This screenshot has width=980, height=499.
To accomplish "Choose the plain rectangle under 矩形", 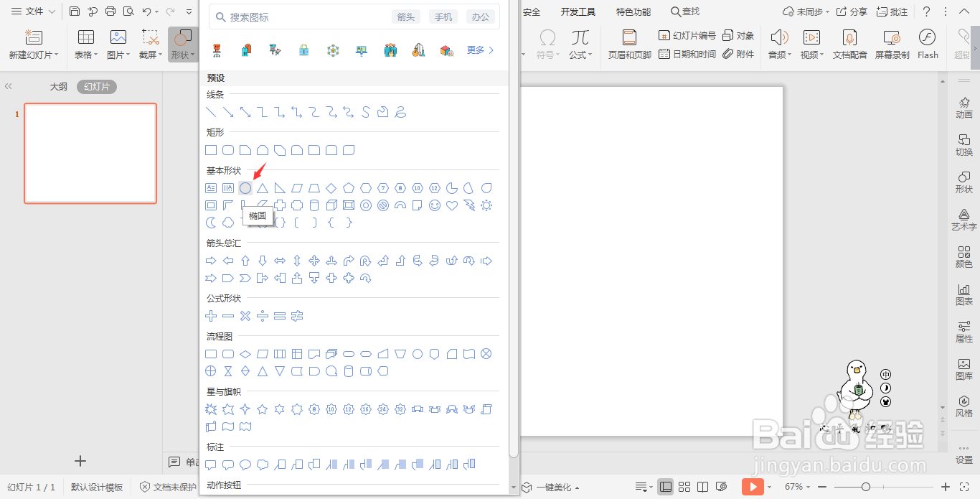I will pyautogui.click(x=211, y=150).
